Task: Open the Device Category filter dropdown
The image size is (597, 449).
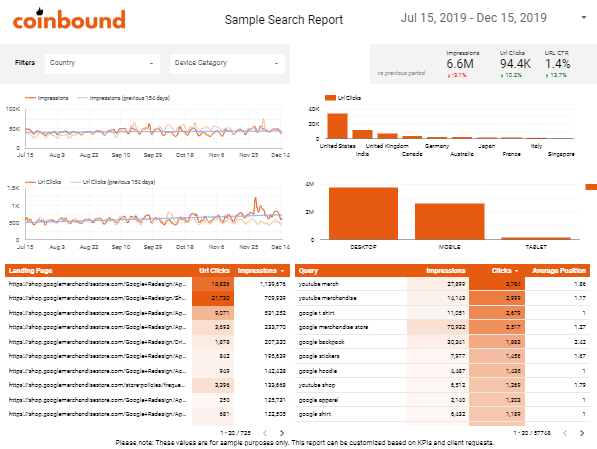Action: (227, 63)
